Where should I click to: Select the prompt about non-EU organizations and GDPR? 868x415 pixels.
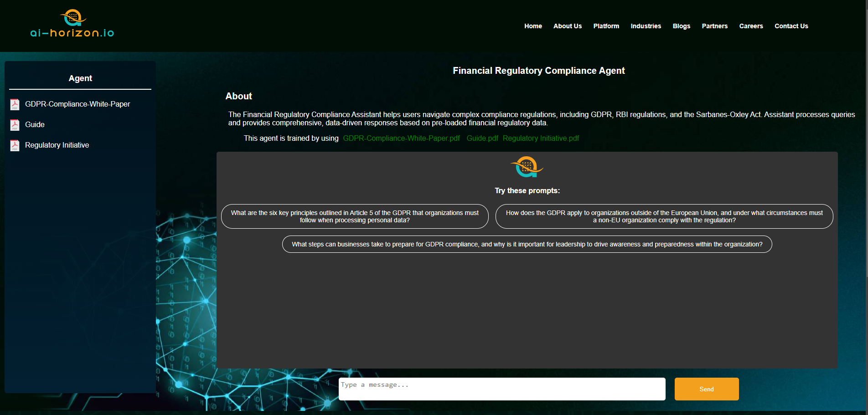[664, 216]
